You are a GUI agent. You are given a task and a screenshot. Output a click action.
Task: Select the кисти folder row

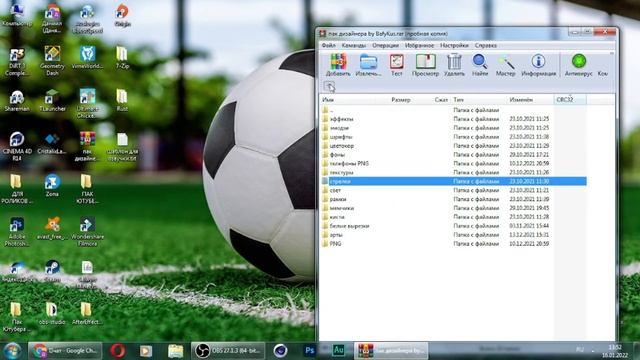(x=453, y=217)
